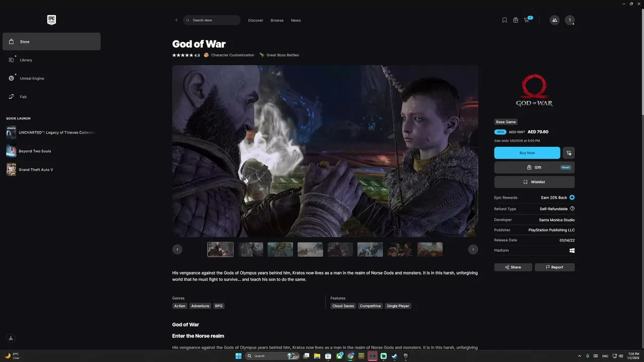Image resolution: width=644 pixels, height=362 pixels.
Task: Launch Grand Theft Auto V from quick launch
Action: (30, 169)
